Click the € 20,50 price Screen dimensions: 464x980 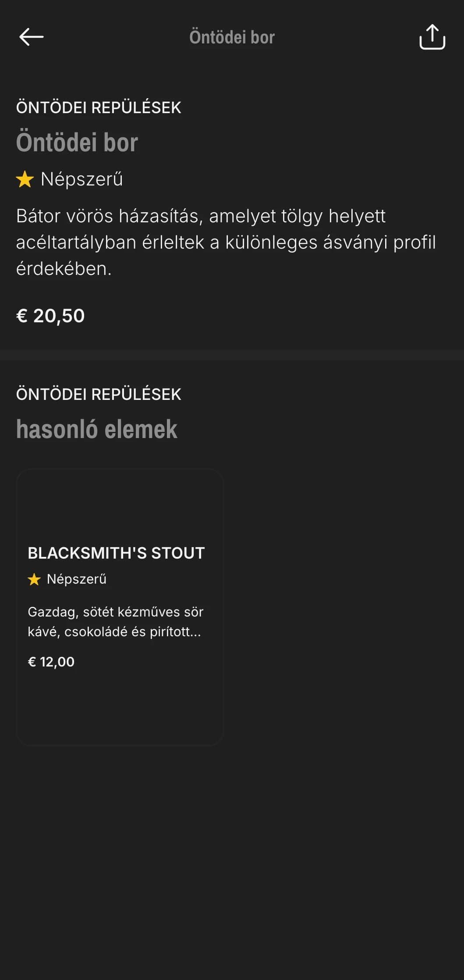coord(50,316)
